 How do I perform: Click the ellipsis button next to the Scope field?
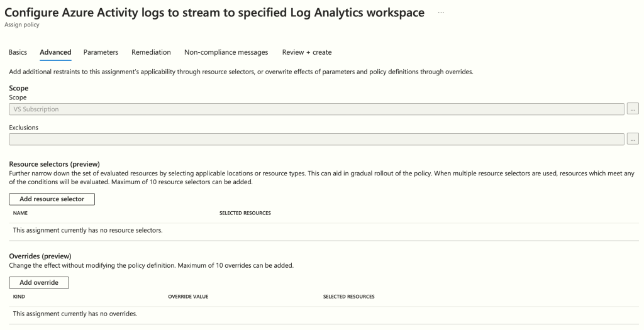coord(633,109)
